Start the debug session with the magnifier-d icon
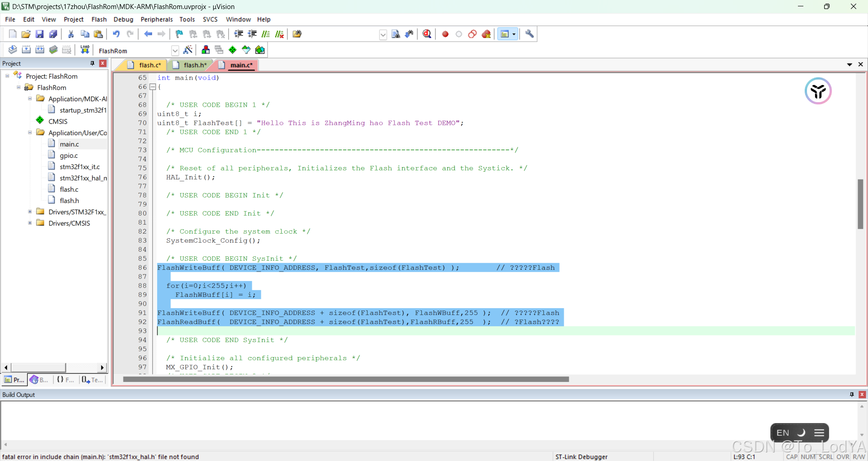 point(427,34)
